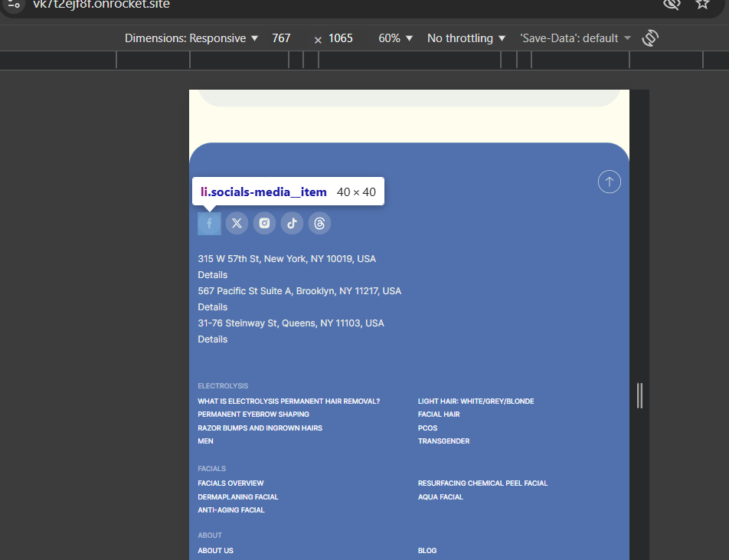Open the No throttling dropdown
The image size is (729, 560).
coord(466,38)
